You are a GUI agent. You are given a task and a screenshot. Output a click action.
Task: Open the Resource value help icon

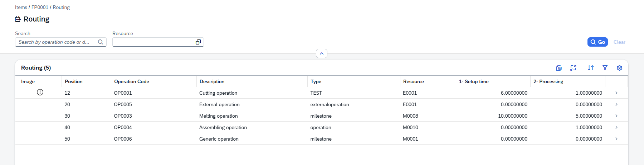pyautogui.click(x=198, y=42)
